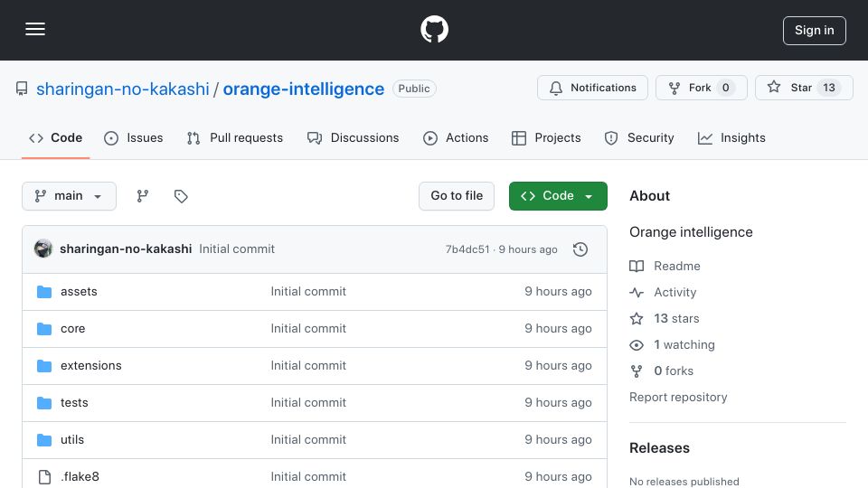The image size is (868, 488).
Task: Click the extensions folder icon
Action: pyautogui.click(x=44, y=366)
